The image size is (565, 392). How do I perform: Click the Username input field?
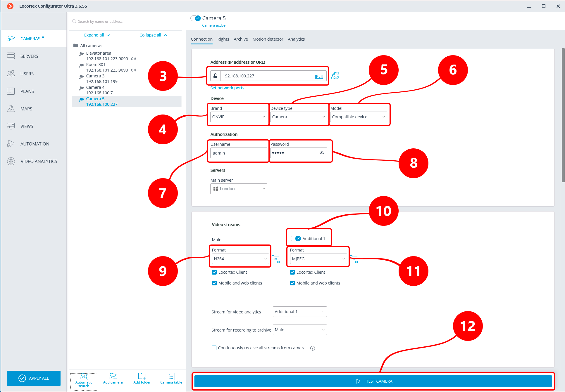[x=239, y=153]
